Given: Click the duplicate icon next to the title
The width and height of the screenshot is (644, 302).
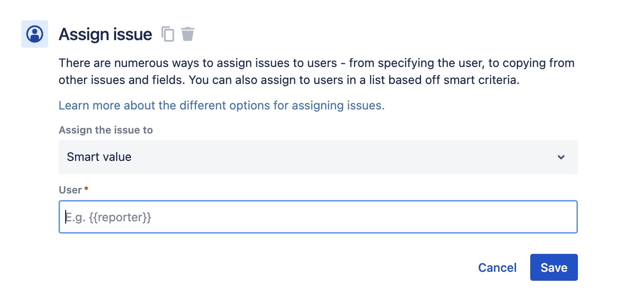Looking at the screenshot, I should point(168,34).
